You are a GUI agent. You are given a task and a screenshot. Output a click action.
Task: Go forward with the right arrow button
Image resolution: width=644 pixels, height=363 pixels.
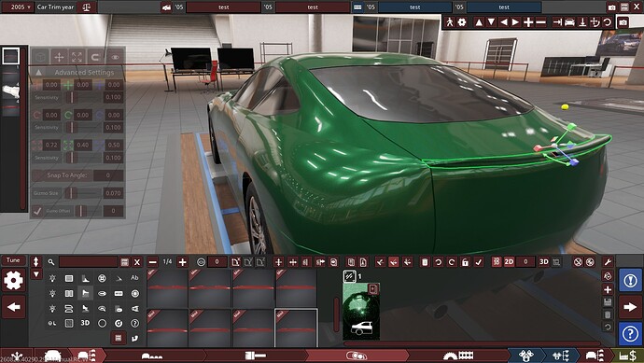(630, 307)
